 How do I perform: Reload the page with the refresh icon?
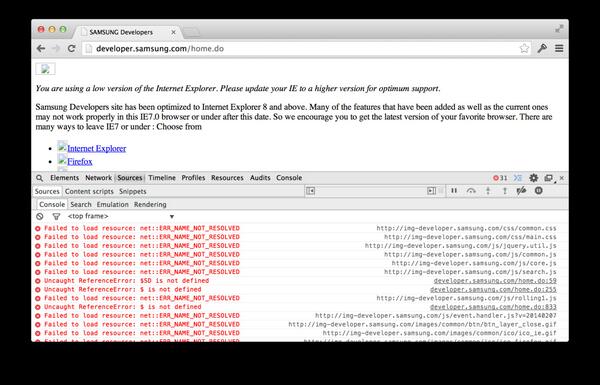click(x=71, y=49)
